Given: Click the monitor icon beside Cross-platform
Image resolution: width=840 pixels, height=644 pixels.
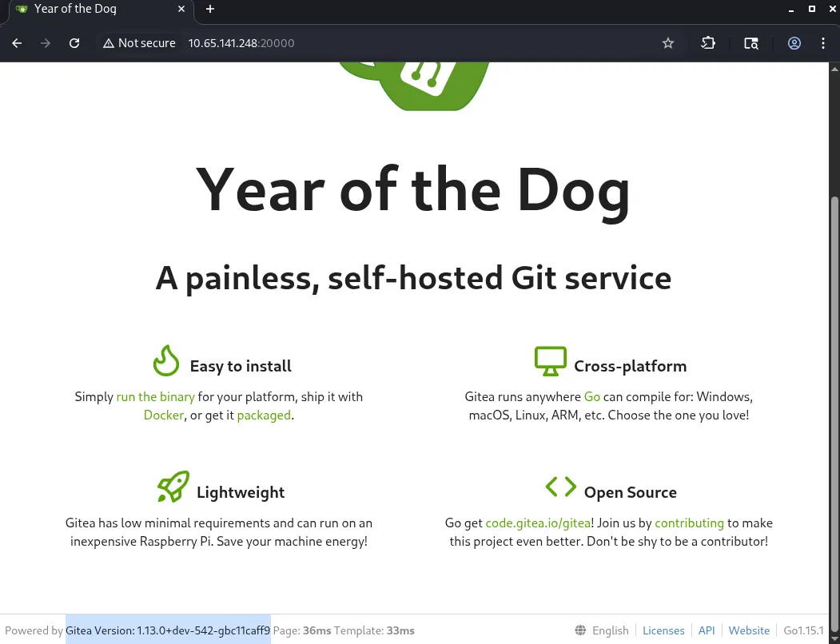Looking at the screenshot, I should tap(550, 362).
